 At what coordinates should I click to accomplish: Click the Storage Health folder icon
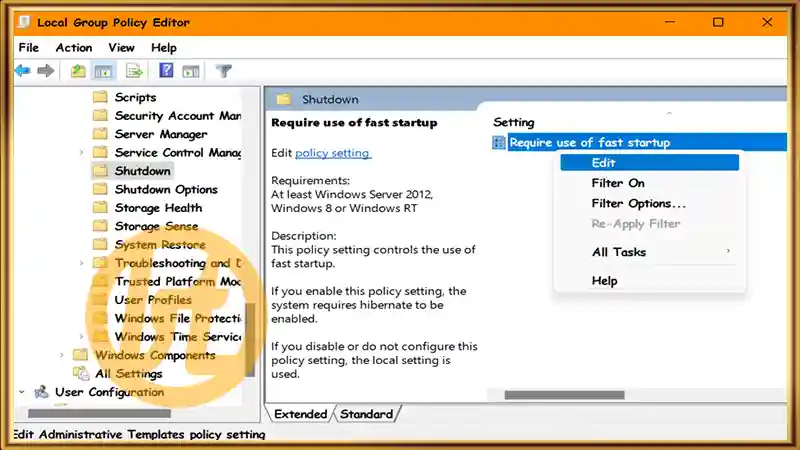[101, 208]
